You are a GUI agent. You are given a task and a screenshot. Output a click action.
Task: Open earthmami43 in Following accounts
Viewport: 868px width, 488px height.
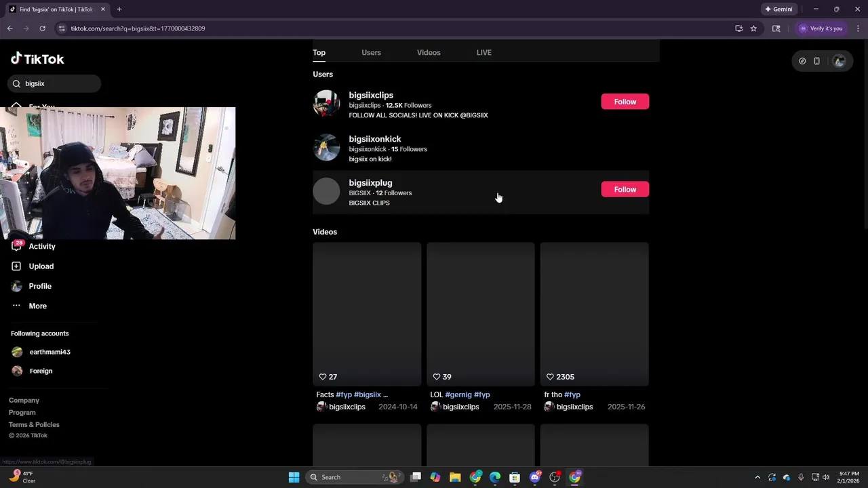41,352
